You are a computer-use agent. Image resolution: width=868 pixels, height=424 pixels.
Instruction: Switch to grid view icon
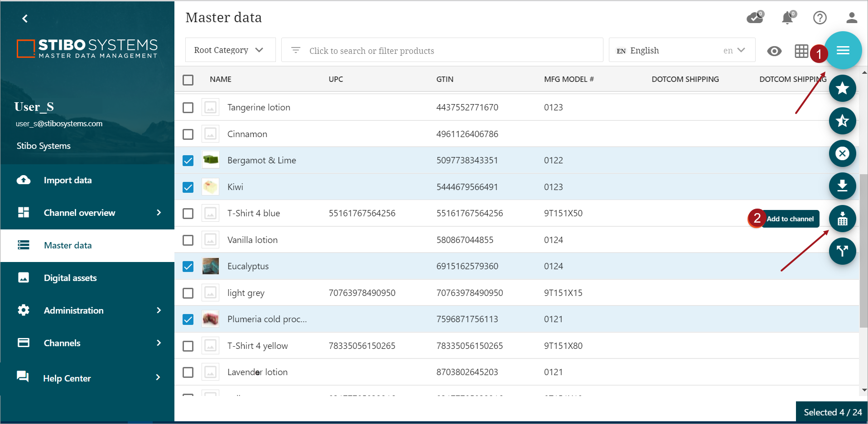click(x=801, y=51)
